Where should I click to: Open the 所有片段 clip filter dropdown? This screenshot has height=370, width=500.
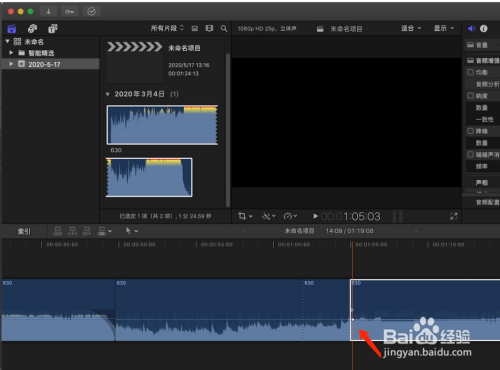tap(167, 28)
